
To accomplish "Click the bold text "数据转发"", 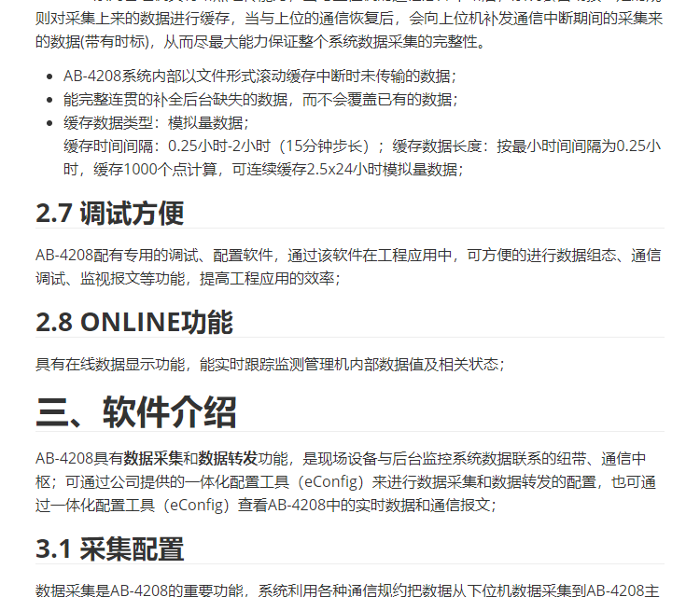I will click(228, 459).
